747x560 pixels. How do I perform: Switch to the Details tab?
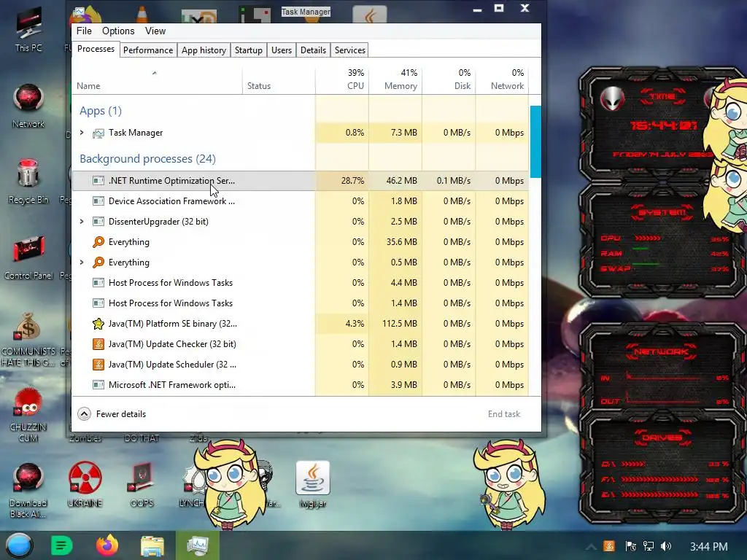click(314, 50)
